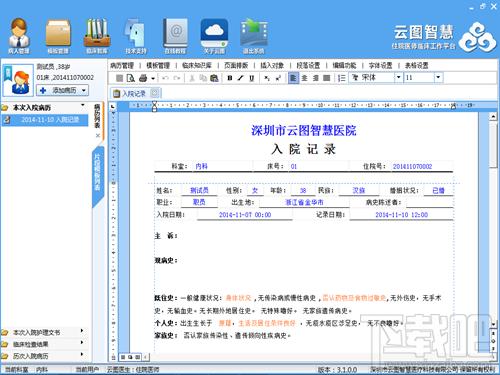Select 2014-11-10 入院记录 tree item
This screenshot has width=500, height=375.
45,120
